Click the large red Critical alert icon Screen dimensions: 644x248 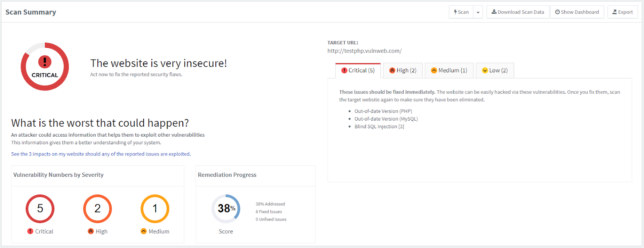(x=45, y=62)
